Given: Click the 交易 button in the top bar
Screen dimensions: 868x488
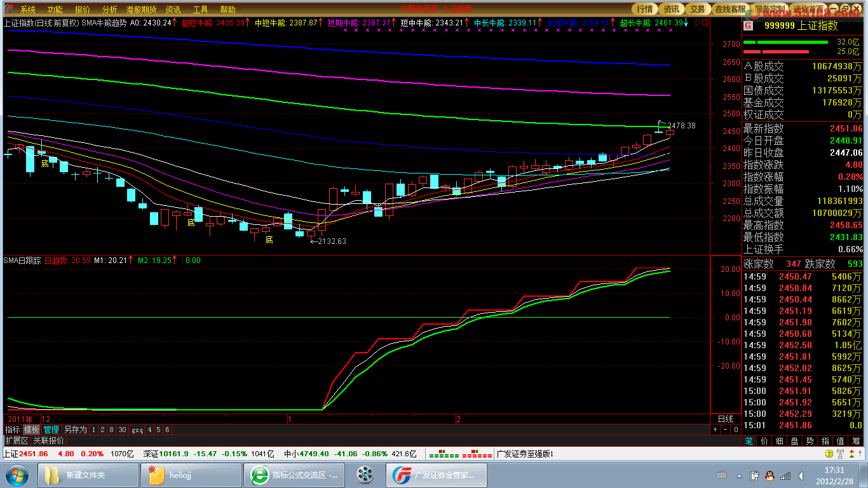Looking at the screenshot, I should [x=697, y=9].
